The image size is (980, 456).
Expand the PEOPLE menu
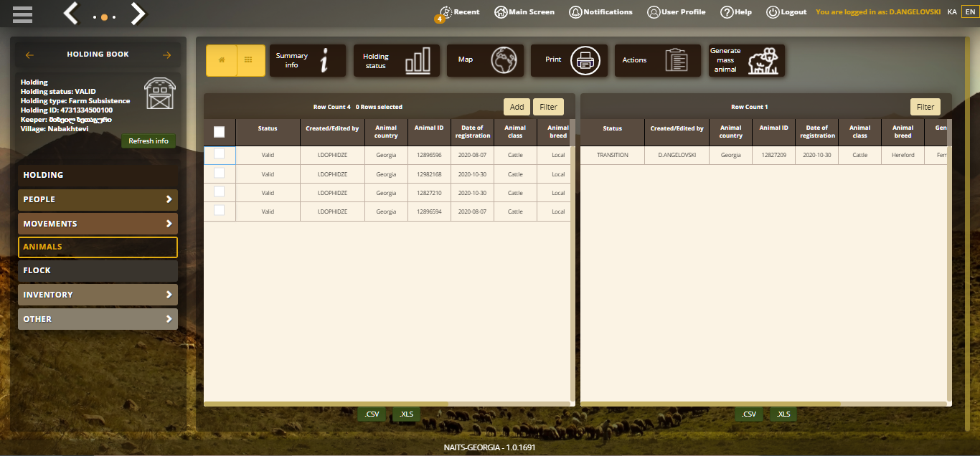pos(98,199)
